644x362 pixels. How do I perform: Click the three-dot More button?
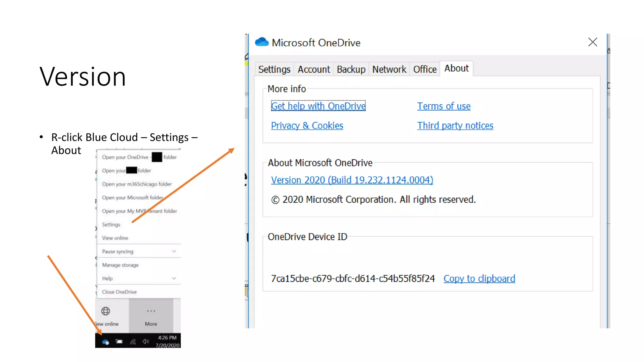(151, 316)
